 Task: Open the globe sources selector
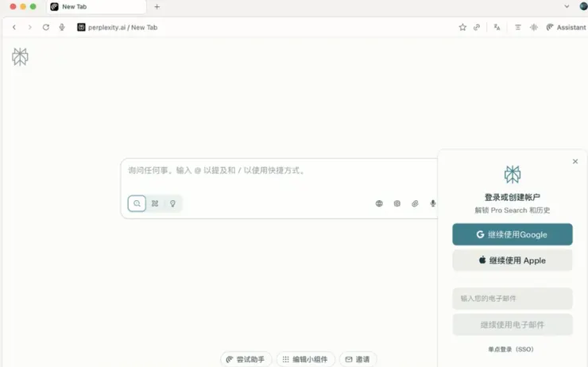point(379,203)
